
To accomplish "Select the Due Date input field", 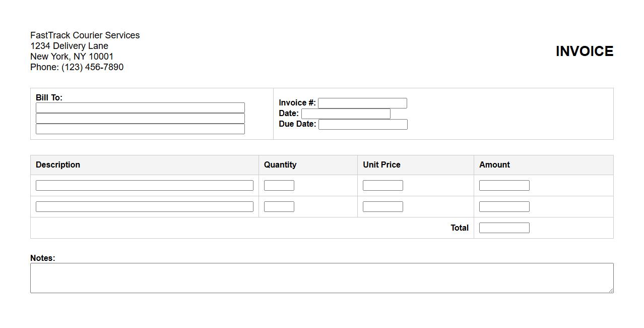I will [x=363, y=125].
